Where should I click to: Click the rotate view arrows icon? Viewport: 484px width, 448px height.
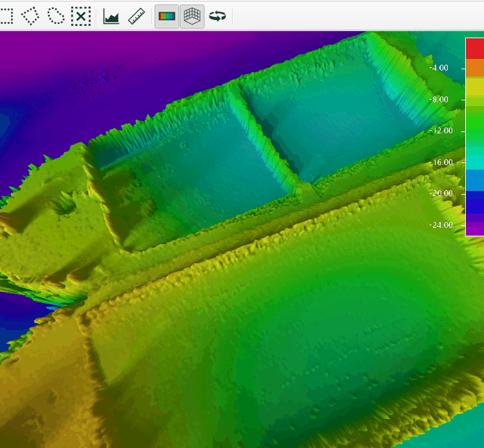[217, 16]
